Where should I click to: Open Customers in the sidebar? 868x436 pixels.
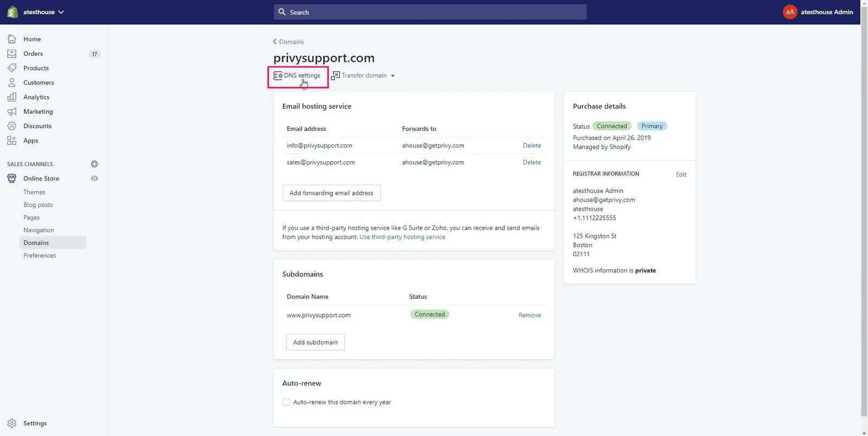[39, 83]
